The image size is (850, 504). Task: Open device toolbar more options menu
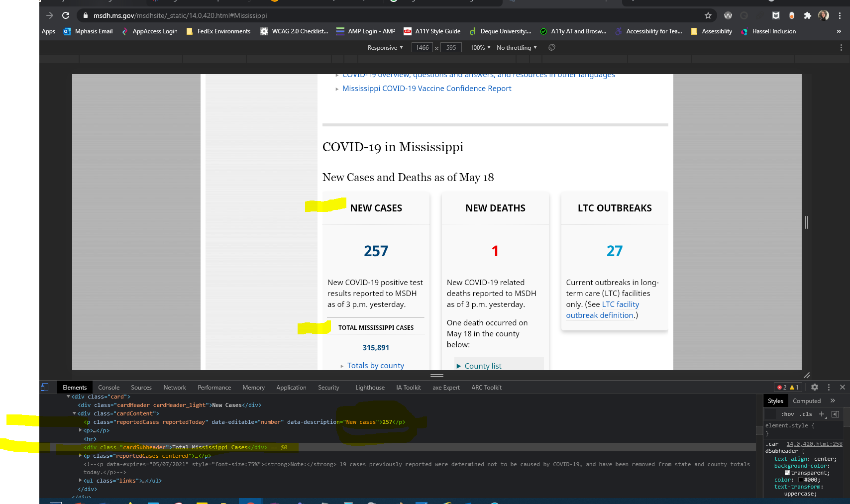click(841, 47)
